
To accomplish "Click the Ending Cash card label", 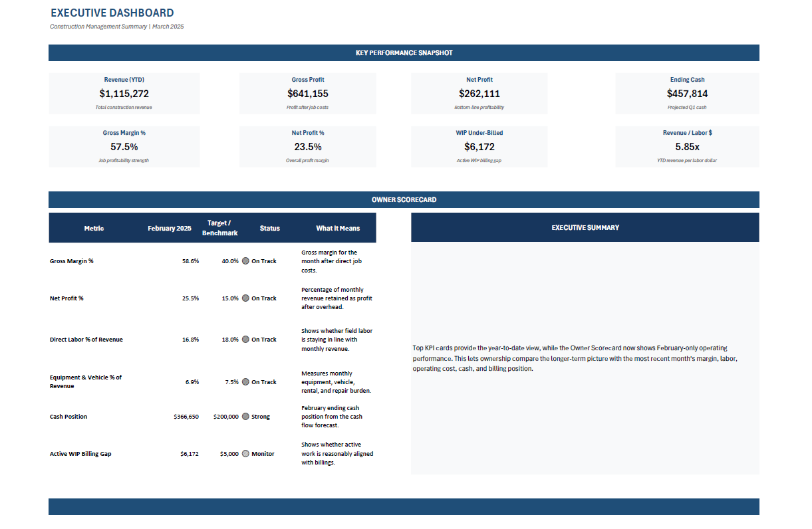I will 688,80.
